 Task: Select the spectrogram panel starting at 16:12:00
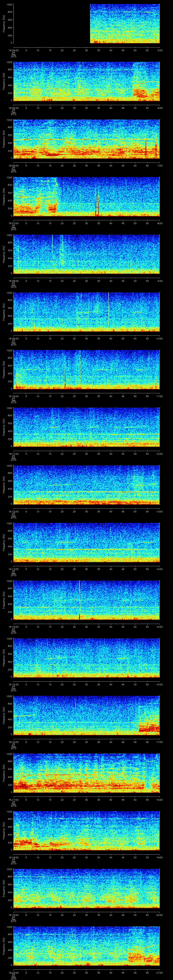(x=87, y=485)
